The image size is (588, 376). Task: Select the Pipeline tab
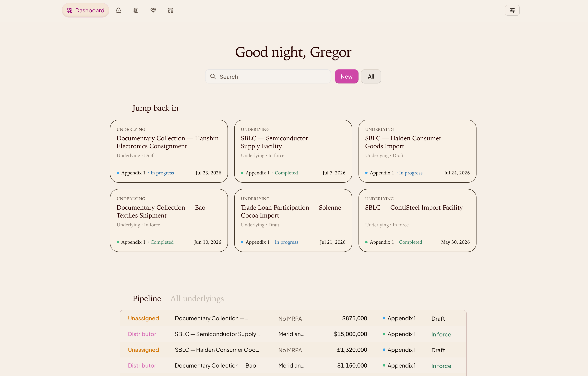(147, 298)
